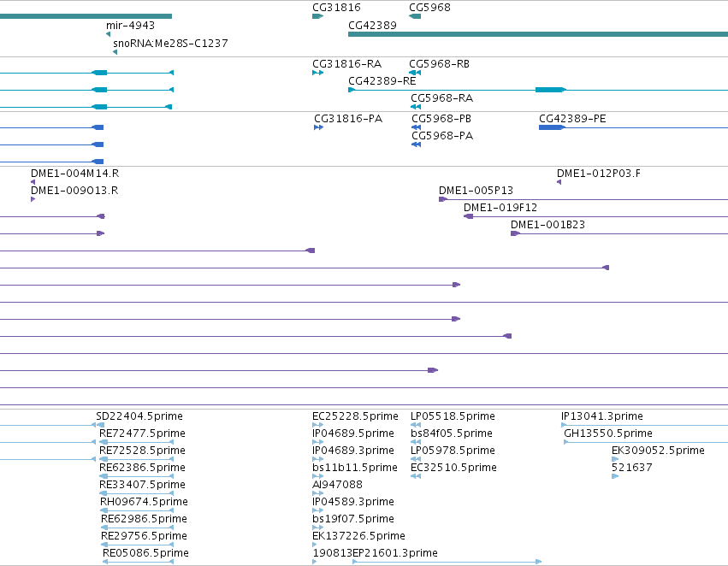Click the CG42389-PE protein coding block
The image size is (728, 566).
(x=552, y=127)
